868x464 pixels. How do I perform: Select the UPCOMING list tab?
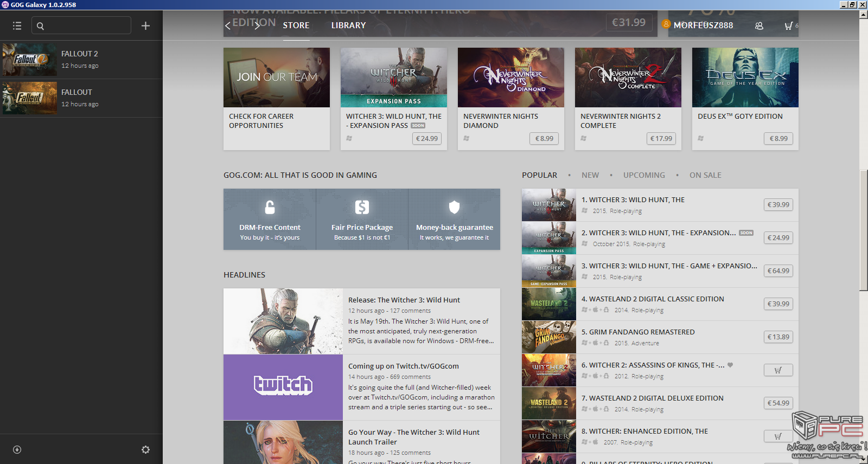(x=644, y=175)
